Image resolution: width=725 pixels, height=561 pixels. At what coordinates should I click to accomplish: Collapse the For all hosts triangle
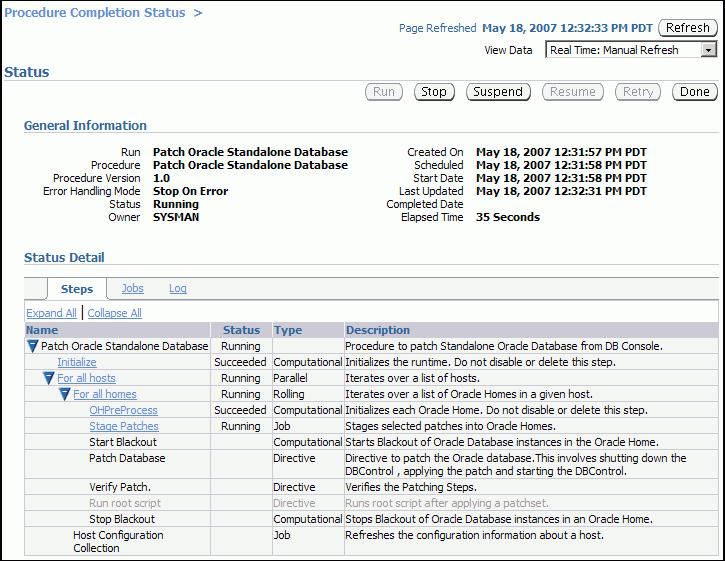(48, 379)
